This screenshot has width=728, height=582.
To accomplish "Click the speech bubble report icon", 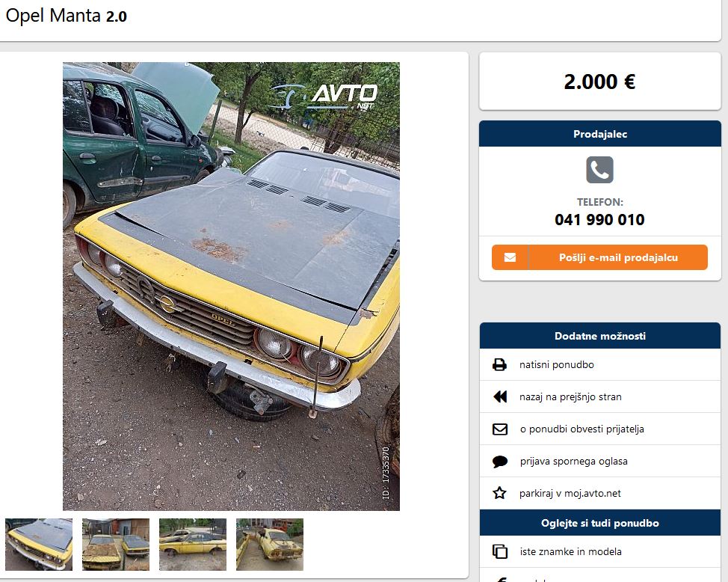I will pyautogui.click(x=499, y=461).
